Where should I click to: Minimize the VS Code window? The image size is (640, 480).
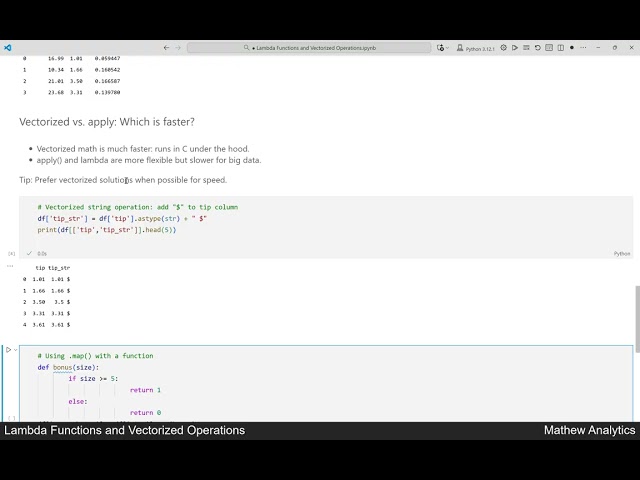(x=598, y=48)
